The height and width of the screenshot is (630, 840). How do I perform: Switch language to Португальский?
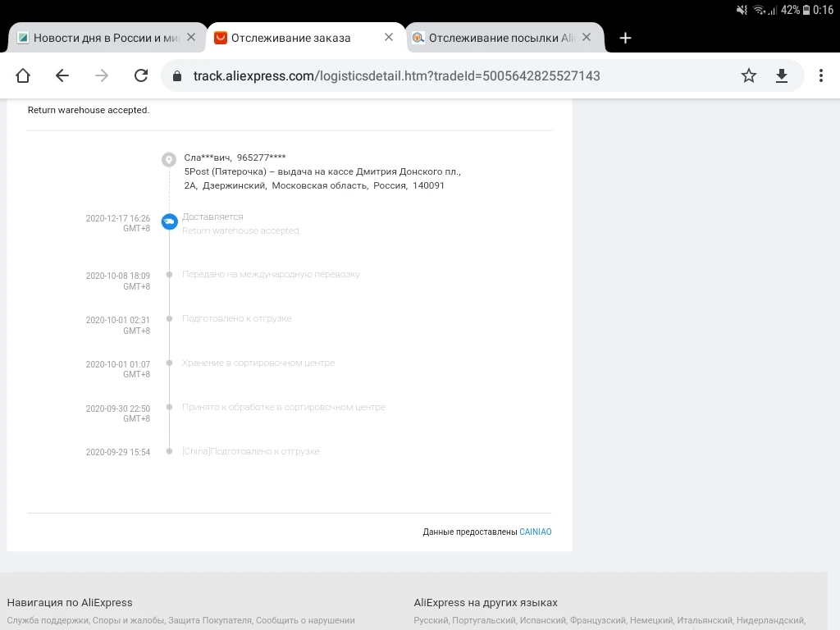[x=483, y=620]
